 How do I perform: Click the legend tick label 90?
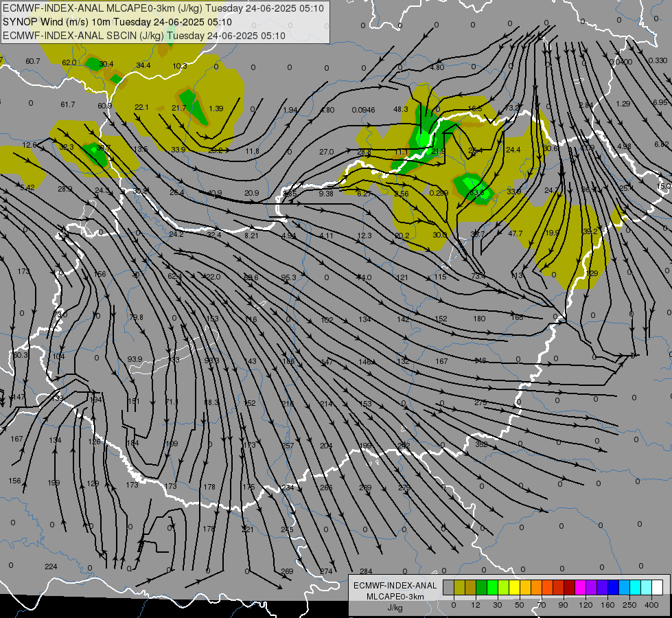point(563,605)
